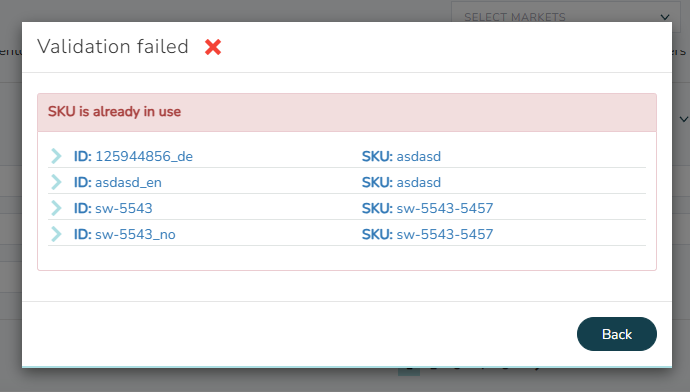Select the ID sw-5543 entry text
Viewport: 690px width, 392px height.
[113, 208]
